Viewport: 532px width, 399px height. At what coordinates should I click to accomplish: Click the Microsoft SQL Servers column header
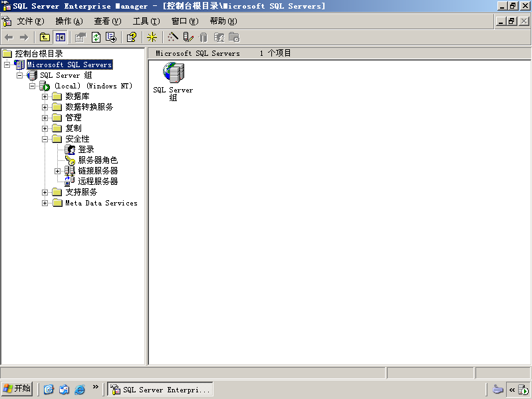[x=198, y=53]
